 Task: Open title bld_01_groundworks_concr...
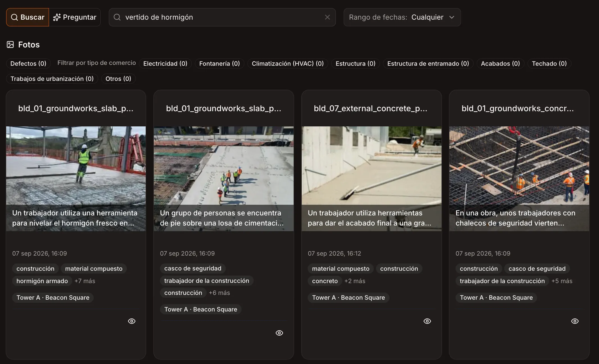517,108
